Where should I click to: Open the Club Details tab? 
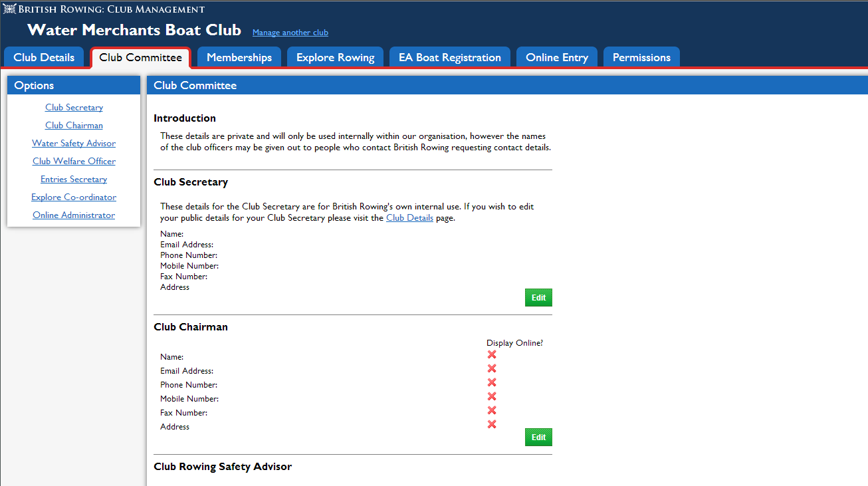coord(44,57)
